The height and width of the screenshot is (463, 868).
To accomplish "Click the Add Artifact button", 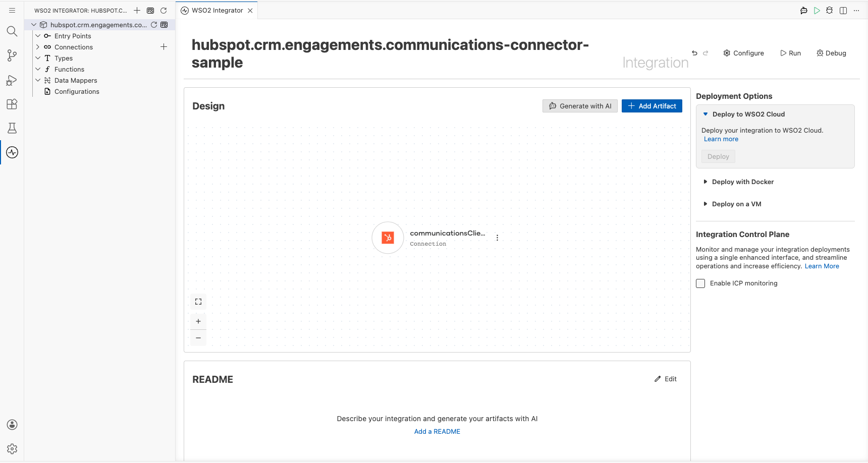I will [x=652, y=106].
